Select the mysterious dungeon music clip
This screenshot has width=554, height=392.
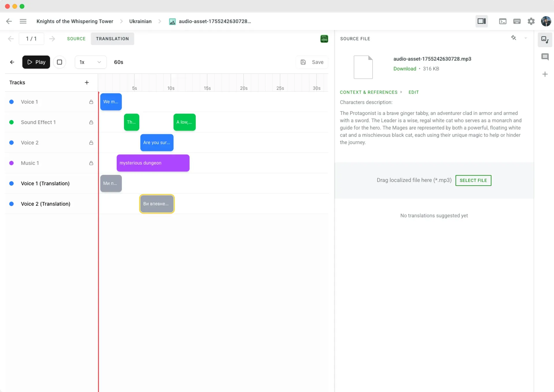(x=153, y=163)
